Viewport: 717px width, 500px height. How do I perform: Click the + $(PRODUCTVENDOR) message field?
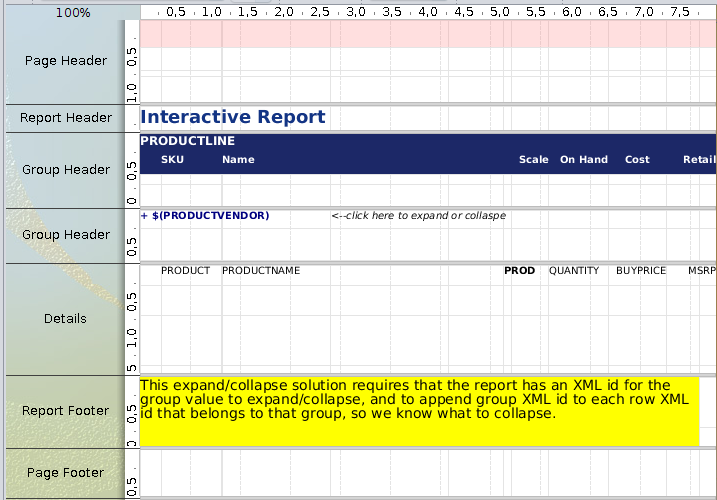205,215
